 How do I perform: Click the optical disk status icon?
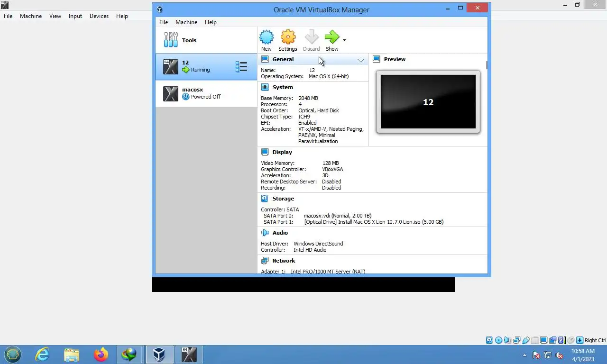498,340
